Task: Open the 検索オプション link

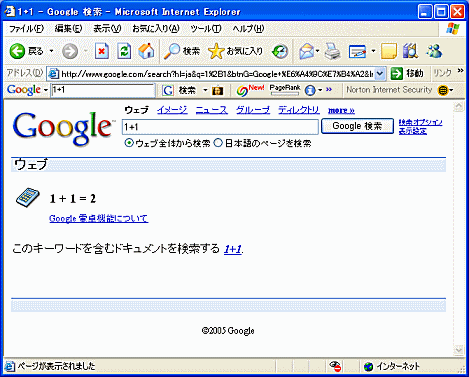Action: pos(420,122)
